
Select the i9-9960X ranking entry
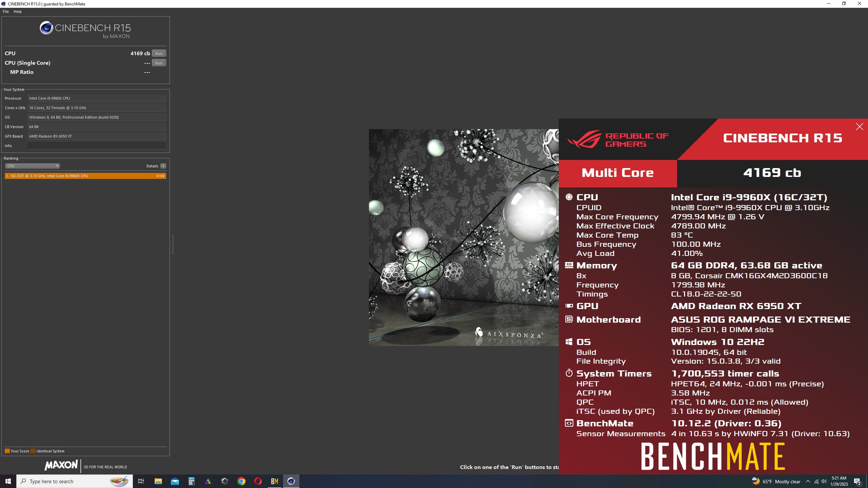[85, 176]
